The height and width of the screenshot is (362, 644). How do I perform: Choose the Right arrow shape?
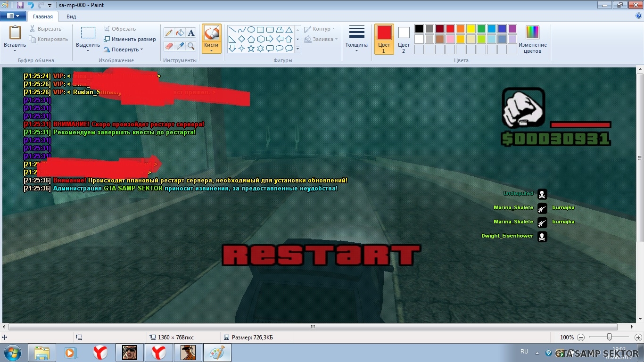pos(270,39)
